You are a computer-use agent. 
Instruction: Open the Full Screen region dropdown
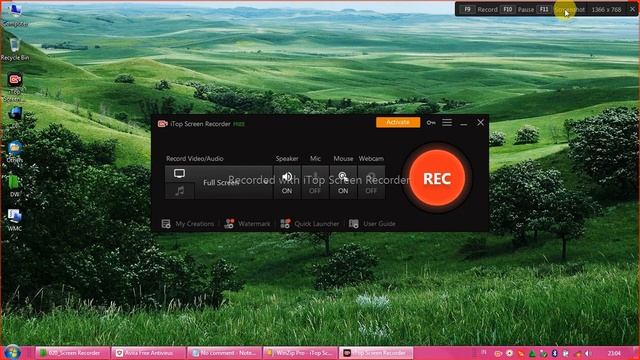tap(233, 182)
